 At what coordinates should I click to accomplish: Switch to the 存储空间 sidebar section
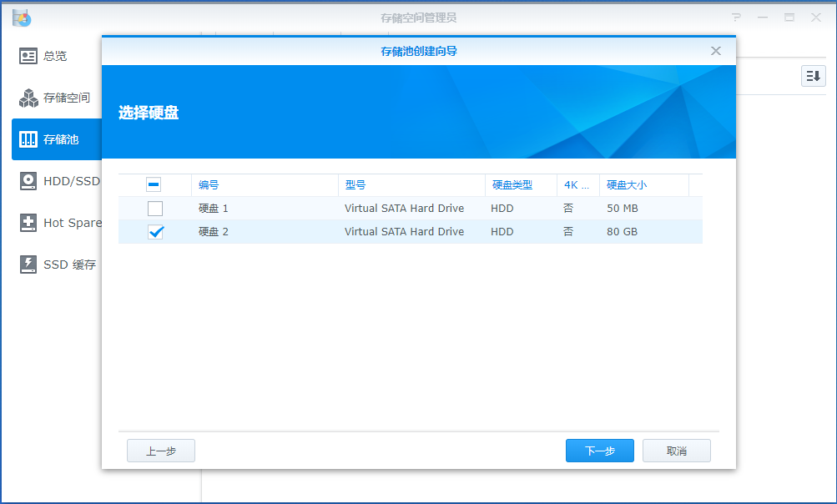[57, 98]
